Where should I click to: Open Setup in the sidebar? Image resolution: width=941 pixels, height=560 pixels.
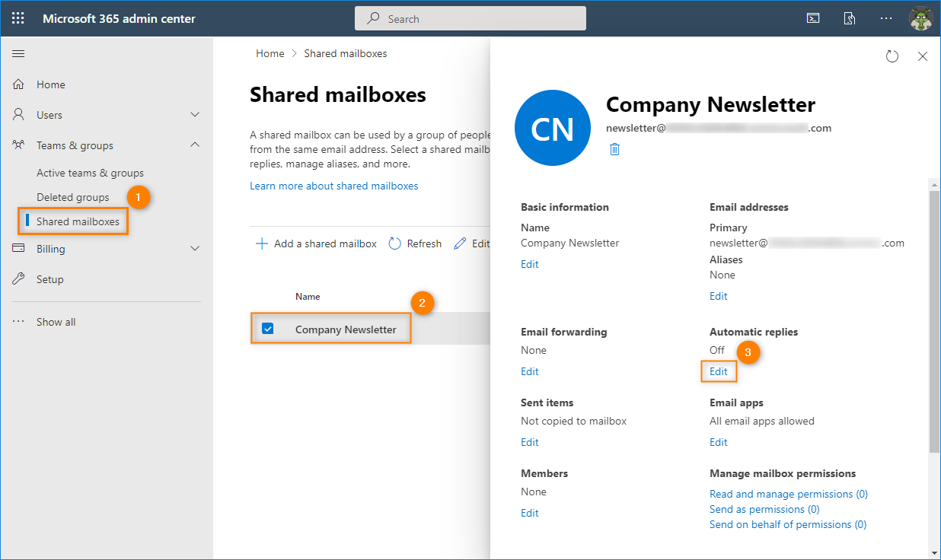click(x=50, y=279)
